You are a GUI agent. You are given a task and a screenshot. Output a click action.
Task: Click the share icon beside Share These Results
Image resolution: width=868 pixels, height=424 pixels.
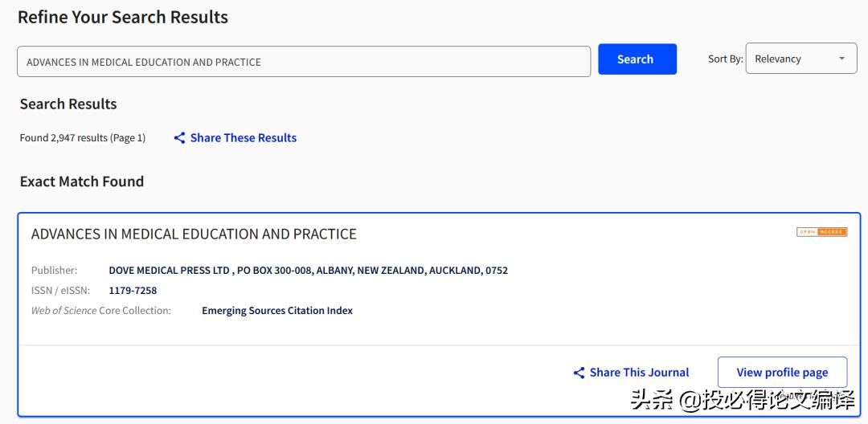click(x=179, y=138)
